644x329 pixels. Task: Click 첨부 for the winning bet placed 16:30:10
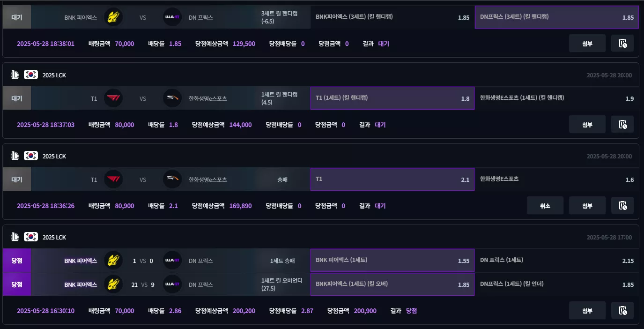[x=587, y=310]
